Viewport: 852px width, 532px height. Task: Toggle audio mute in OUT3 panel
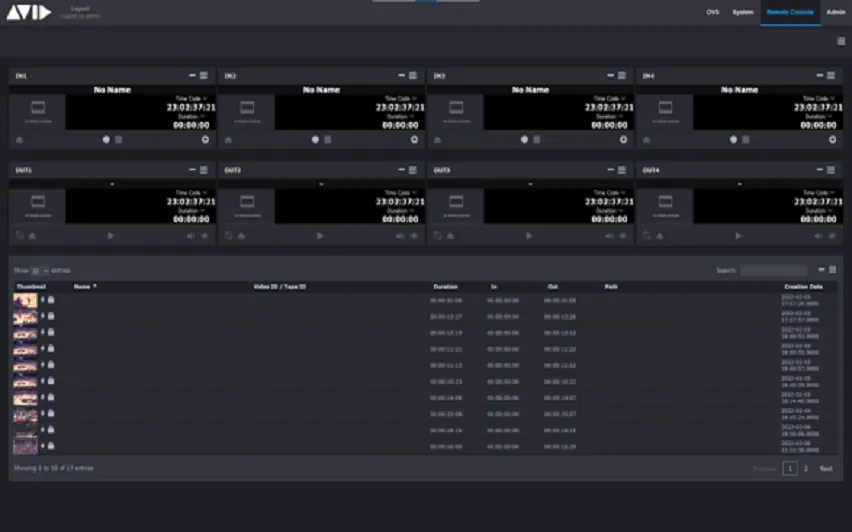(609, 236)
